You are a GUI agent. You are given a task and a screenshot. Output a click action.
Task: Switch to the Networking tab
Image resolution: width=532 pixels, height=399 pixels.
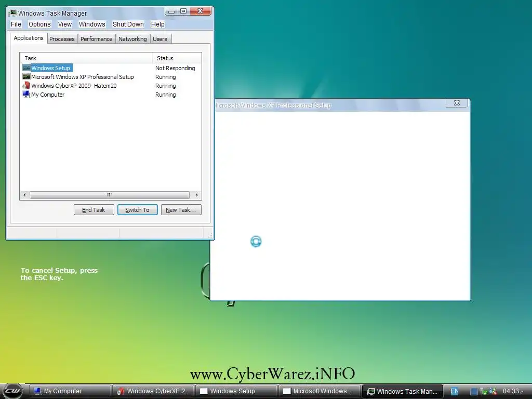pos(132,38)
